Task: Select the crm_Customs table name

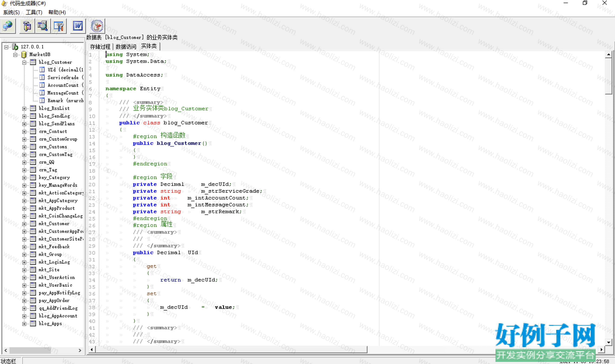Action: (x=53, y=147)
